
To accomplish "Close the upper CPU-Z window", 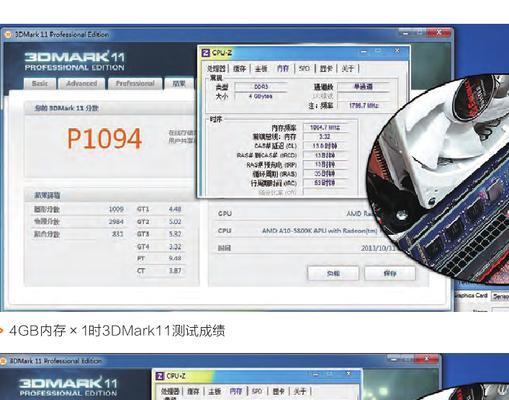I will pyautogui.click(x=397, y=51).
